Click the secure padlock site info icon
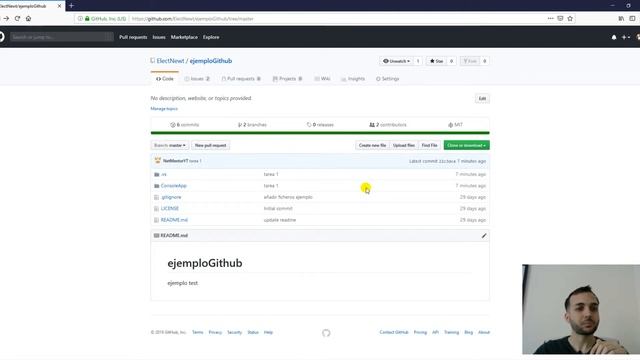Viewport: 640px width, 360px height. (87, 18)
